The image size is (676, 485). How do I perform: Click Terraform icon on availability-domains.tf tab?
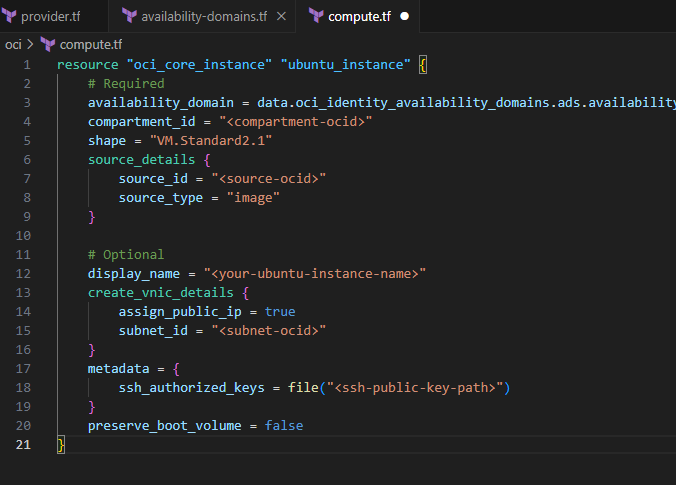pyautogui.click(x=129, y=16)
